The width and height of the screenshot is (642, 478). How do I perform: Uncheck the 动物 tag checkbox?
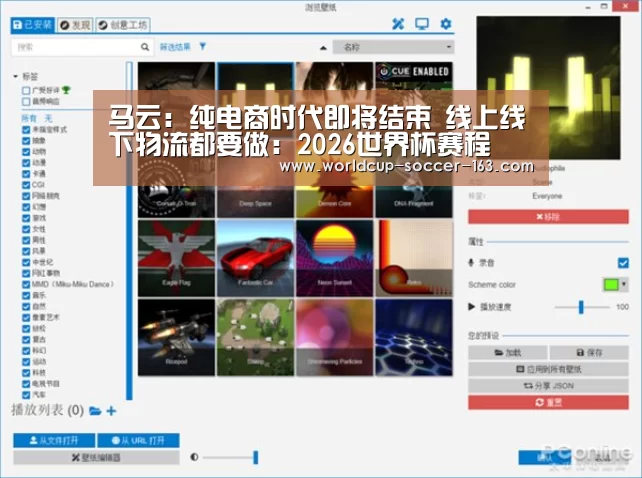pyautogui.click(x=26, y=152)
